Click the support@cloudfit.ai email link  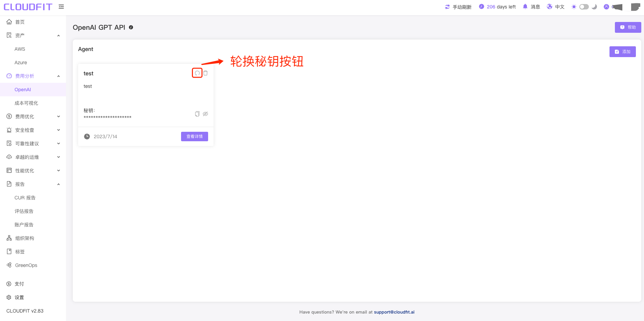point(394,312)
